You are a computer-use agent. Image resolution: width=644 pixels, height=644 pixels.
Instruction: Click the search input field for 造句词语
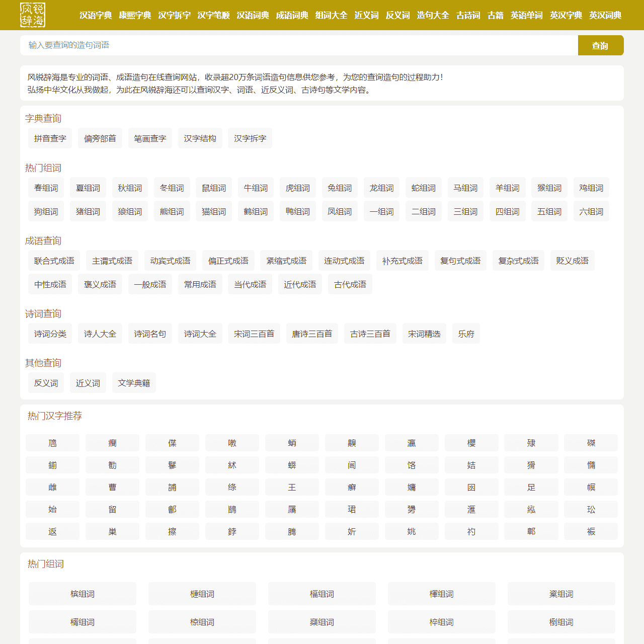pos(299,45)
